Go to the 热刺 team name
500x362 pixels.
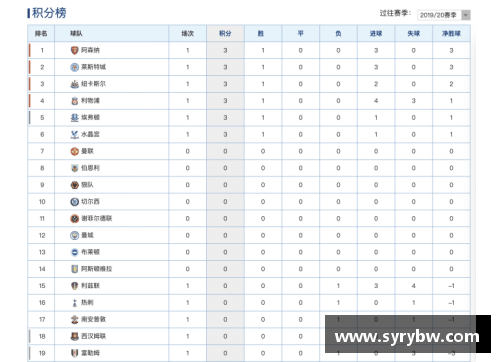pyautogui.click(x=87, y=303)
